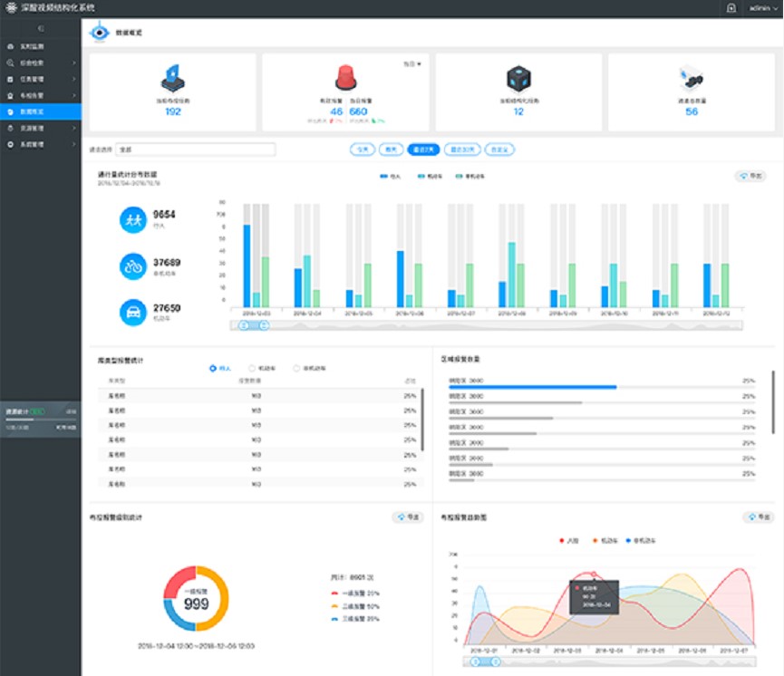Click the channel selection input field showing 全部
This screenshot has height=676, width=784.
[194, 149]
